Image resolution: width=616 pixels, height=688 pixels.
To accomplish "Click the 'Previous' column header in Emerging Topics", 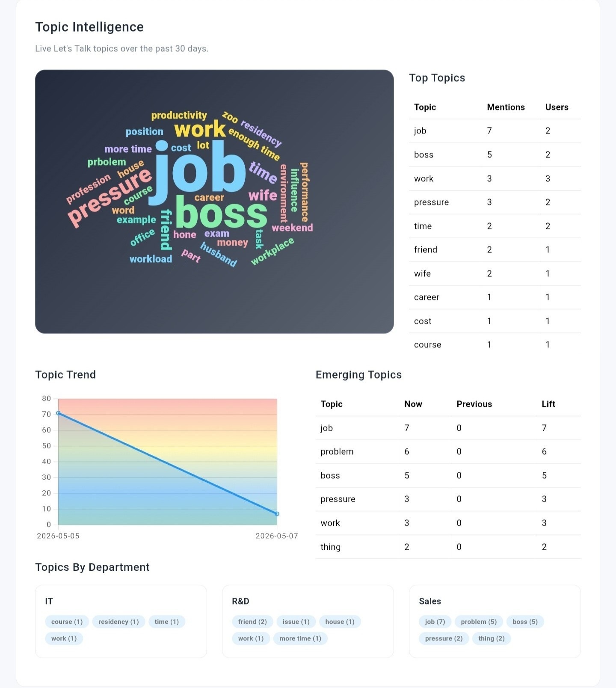I will [x=474, y=404].
